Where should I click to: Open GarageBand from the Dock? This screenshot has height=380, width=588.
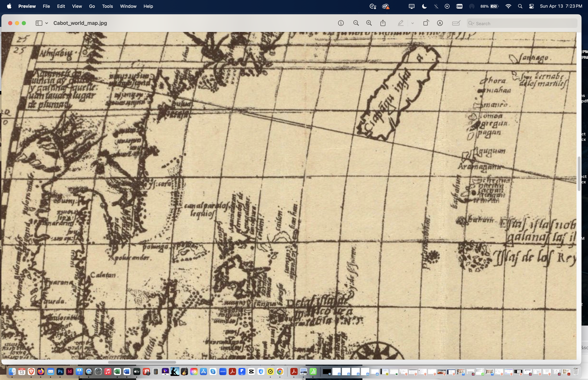click(184, 372)
